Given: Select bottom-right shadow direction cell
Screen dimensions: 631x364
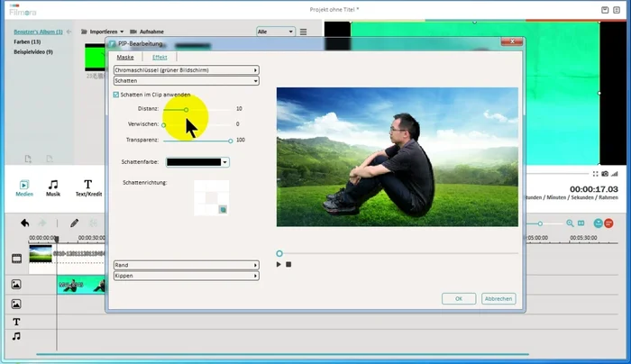Looking at the screenshot, I should click(222, 208).
